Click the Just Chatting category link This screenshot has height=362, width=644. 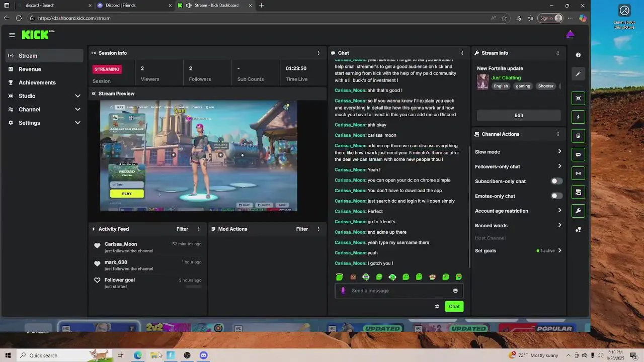[506, 78]
